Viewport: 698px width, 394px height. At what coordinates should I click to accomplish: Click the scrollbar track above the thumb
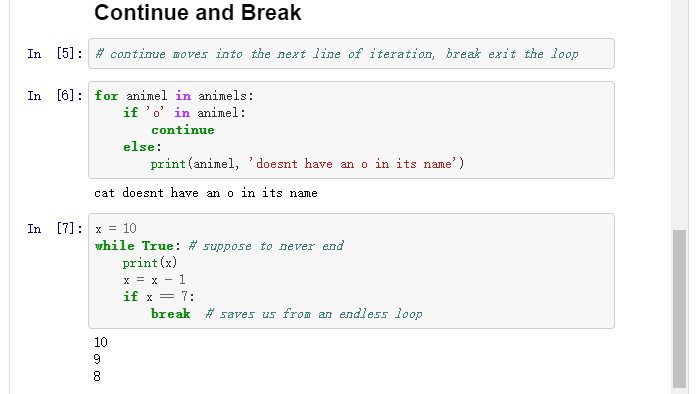pyautogui.click(x=679, y=115)
